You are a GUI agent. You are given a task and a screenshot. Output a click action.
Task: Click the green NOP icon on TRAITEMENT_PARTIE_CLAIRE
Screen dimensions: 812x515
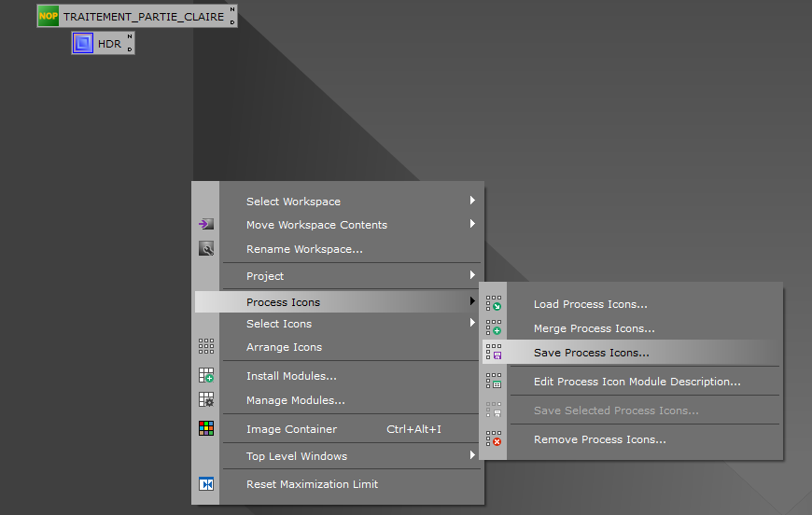pyautogui.click(x=49, y=16)
